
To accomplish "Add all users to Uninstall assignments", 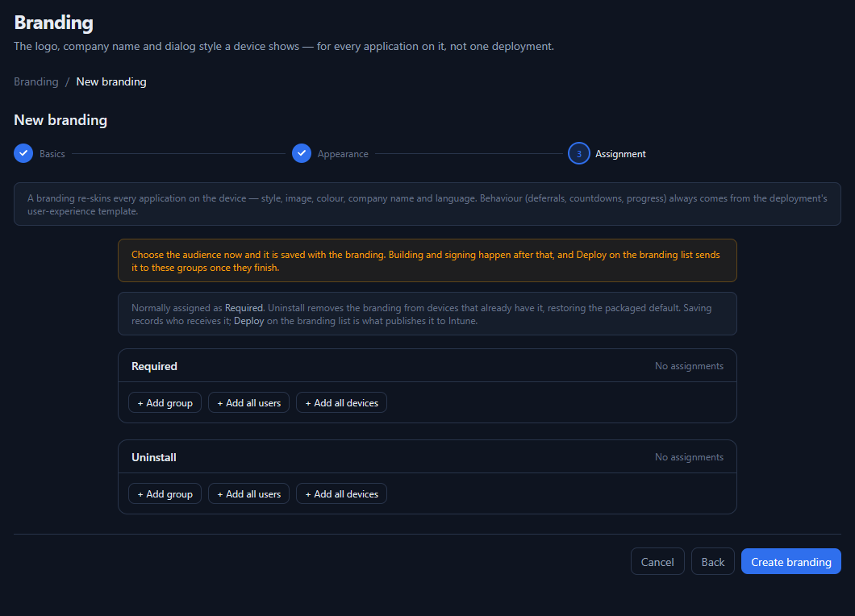I will pos(248,494).
